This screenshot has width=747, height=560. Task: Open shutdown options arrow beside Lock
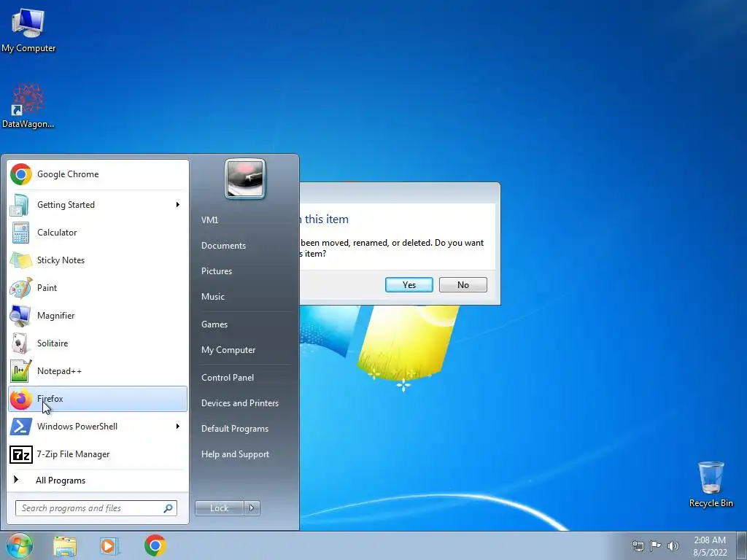pyautogui.click(x=252, y=508)
